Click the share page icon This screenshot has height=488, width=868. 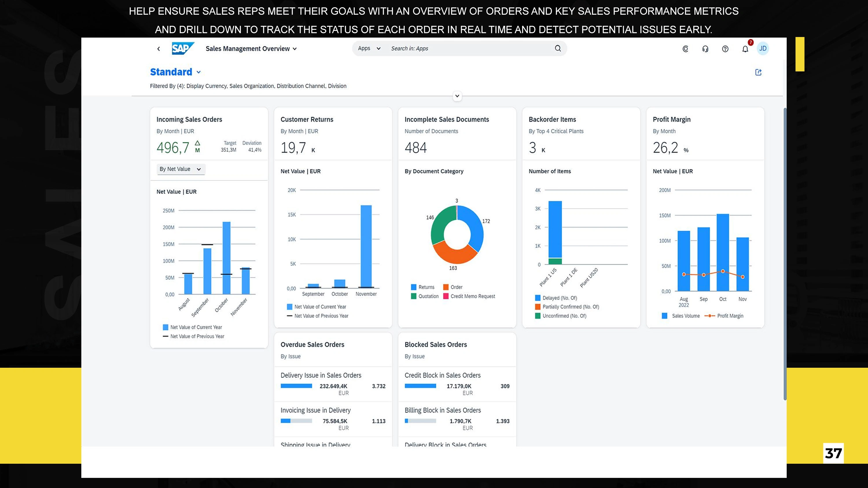(759, 72)
